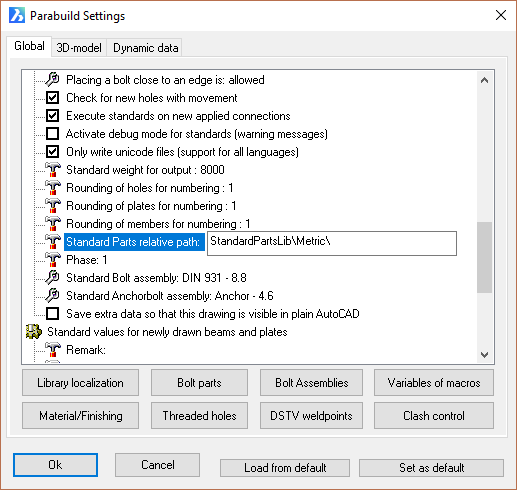This screenshot has width=517, height=490.
Task: Click the beams and plates group icon
Action: click(x=34, y=332)
